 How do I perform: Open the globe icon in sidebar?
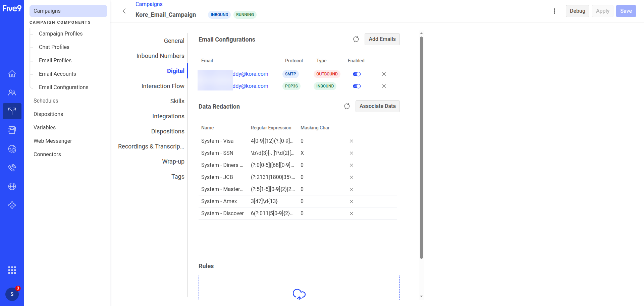tap(12, 186)
